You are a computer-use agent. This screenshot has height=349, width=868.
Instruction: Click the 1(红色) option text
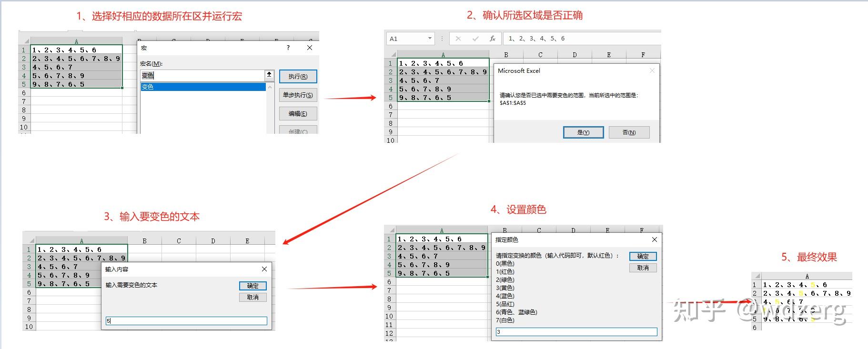point(505,271)
